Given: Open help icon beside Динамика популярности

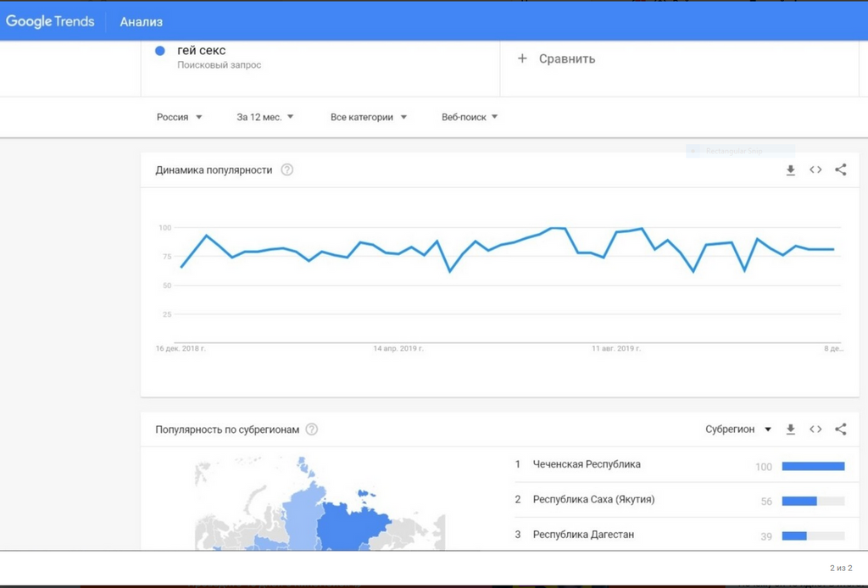Looking at the screenshot, I should point(287,170).
